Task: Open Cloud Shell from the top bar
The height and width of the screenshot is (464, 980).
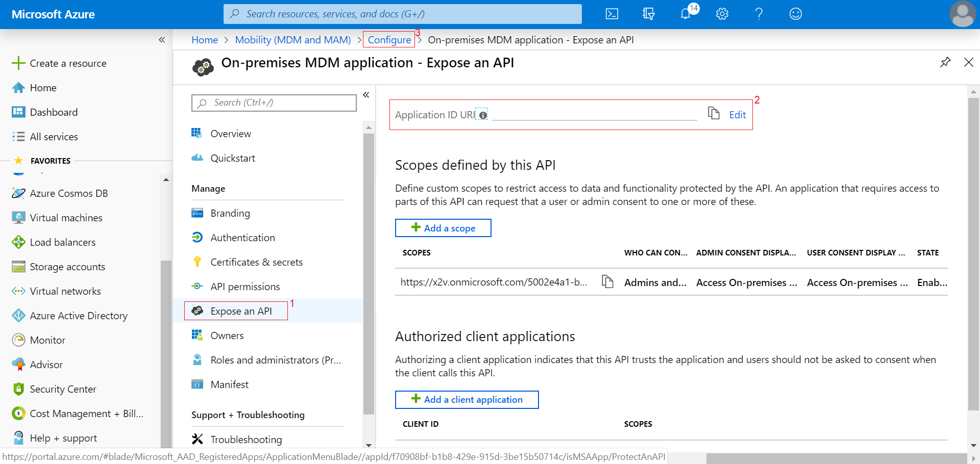Action: [x=611, y=14]
